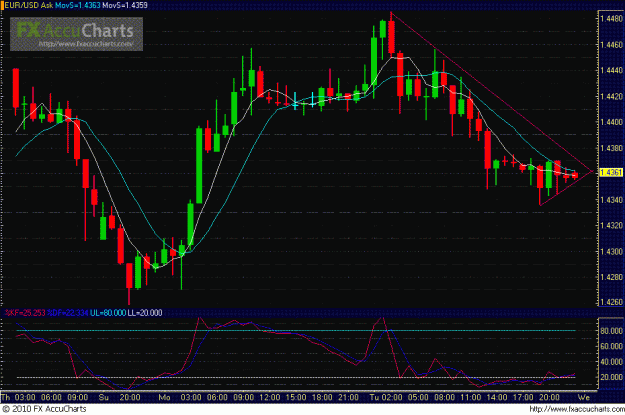Select the %DF=22.334 stochastic label
Image resolution: width=625 pixels, height=415 pixels.
pos(67,313)
